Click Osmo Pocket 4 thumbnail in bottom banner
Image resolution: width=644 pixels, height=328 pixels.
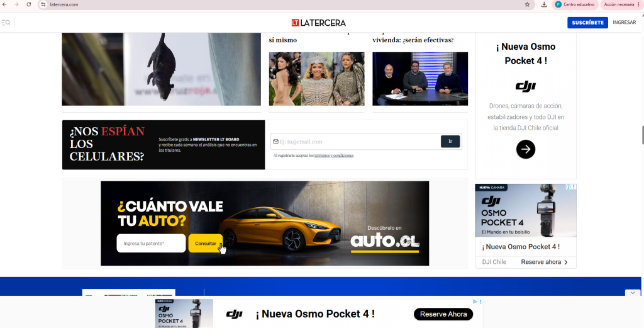[184, 313]
